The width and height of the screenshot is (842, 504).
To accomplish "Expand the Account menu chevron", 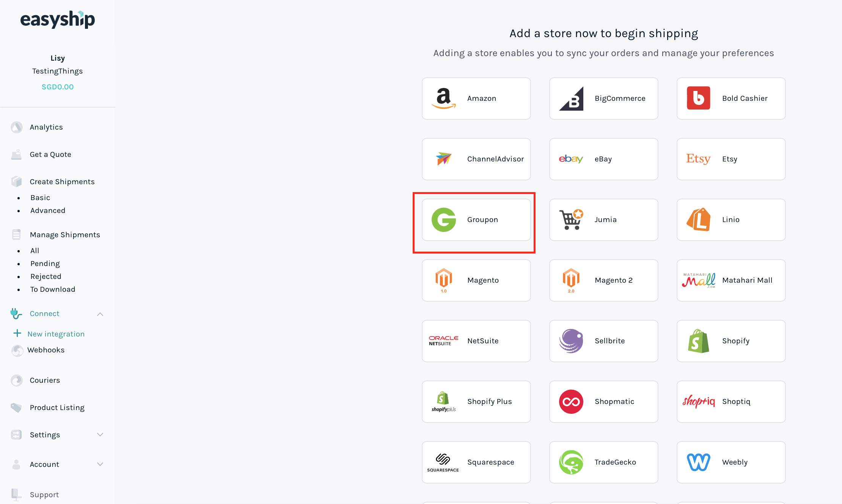I will pos(100,464).
